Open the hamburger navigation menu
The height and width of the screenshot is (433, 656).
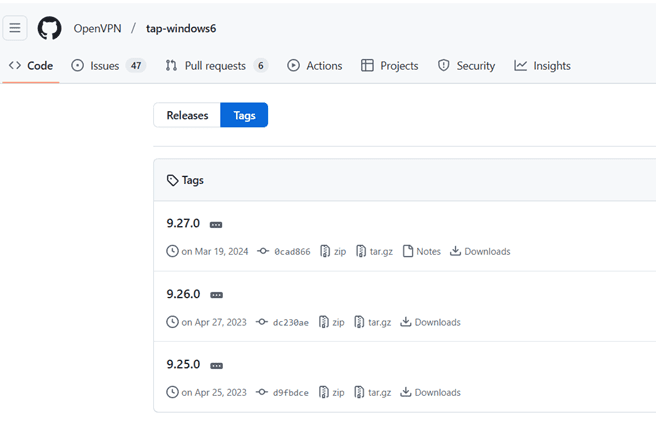coord(15,28)
